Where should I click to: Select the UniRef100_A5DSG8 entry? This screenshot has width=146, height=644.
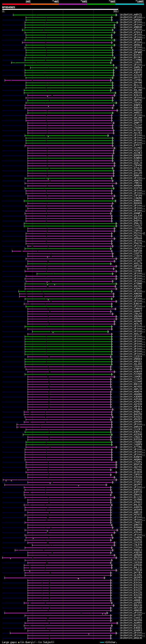click(131, 93)
